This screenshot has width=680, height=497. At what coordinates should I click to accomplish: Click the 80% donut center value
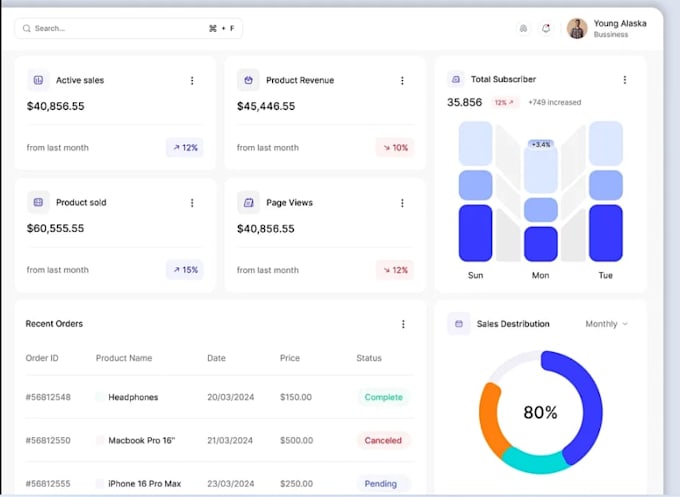coord(540,412)
